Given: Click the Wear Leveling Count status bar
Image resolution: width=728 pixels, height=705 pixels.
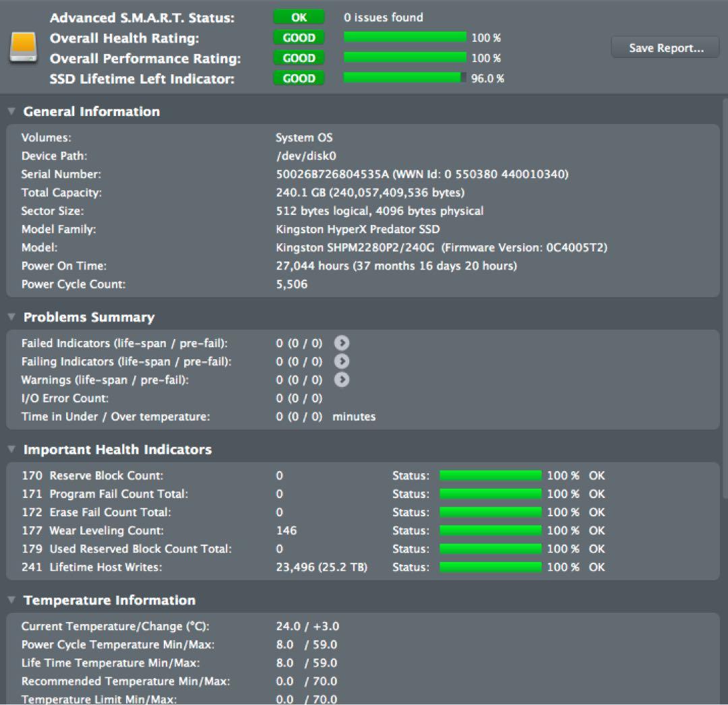Looking at the screenshot, I should pyautogui.click(x=490, y=530).
